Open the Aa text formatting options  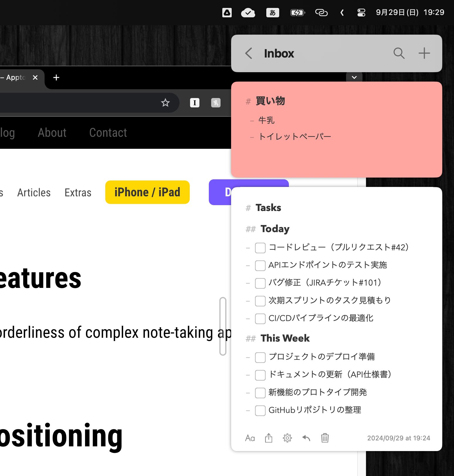[x=250, y=438]
